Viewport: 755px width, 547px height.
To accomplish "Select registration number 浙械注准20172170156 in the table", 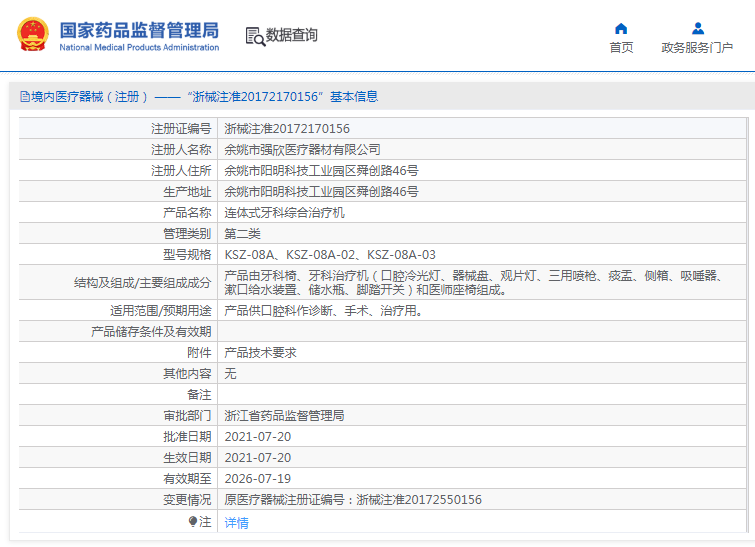I will [x=287, y=129].
